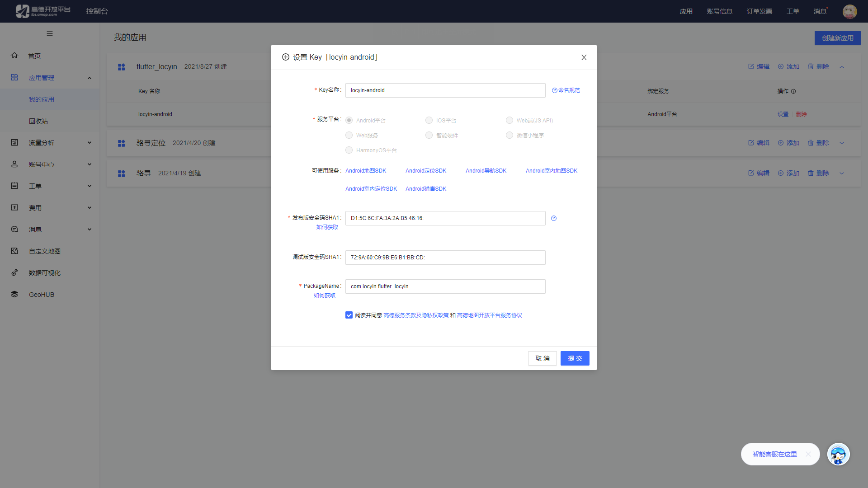The height and width of the screenshot is (488, 868).
Task: Click the 创建新应用 button
Action: coord(837,38)
